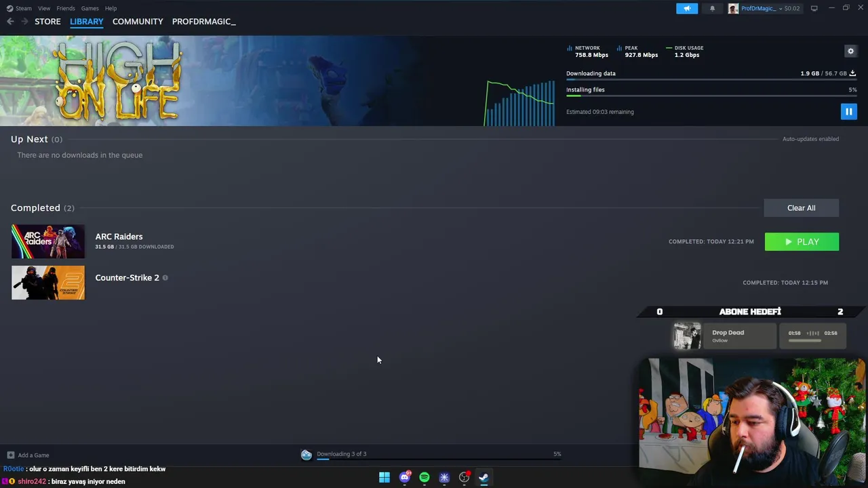Open the COMMUNITY tab
Image resolution: width=868 pixels, height=488 pixels.
[138, 22]
